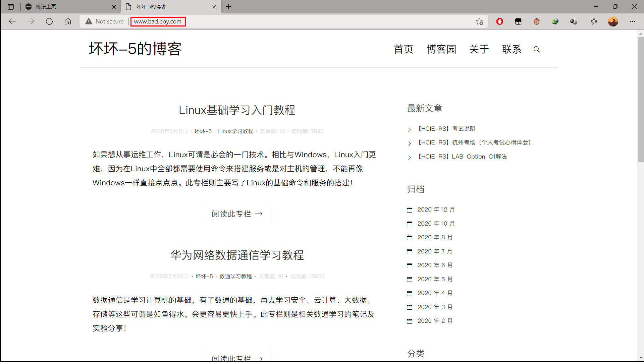Open the Tampermonkey extension
Image resolution: width=644 pixels, height=362 pixels.
[537, 21]
